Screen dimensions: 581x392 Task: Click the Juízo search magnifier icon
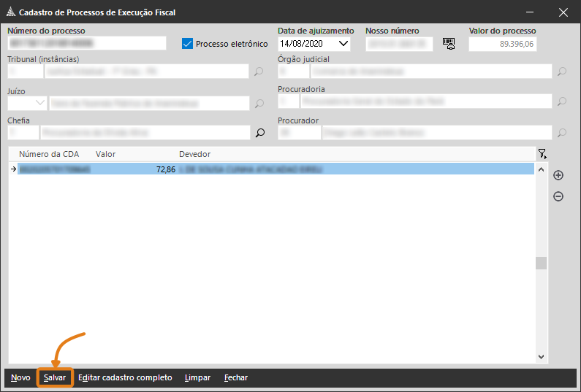click(259, 104)
